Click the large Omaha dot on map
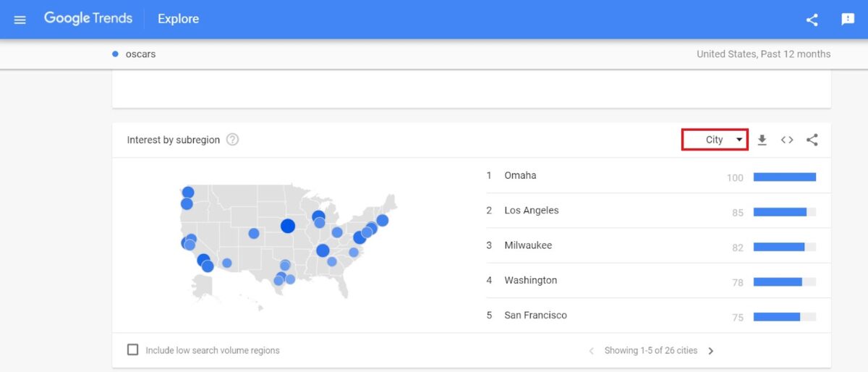Viewport: 868px width, 372px height. click(x=288, y=227)
